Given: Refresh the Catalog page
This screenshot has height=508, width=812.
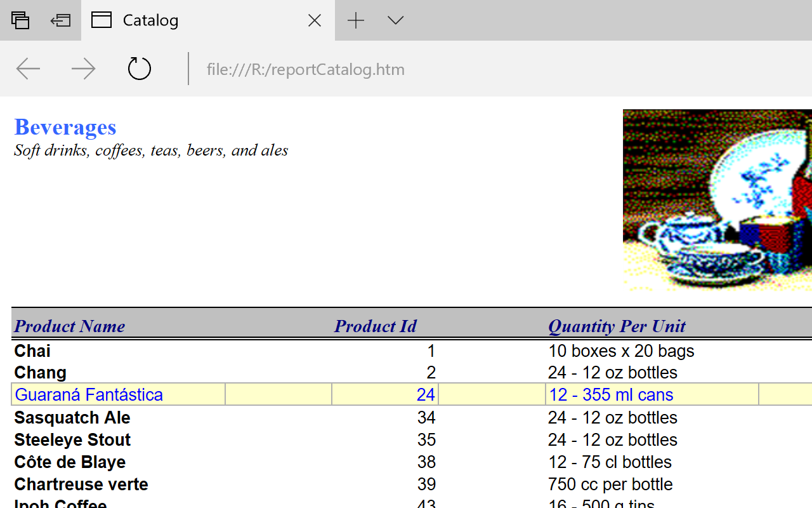Looking at the screenshot, I should pyautogui.click(x=139, y=69).
